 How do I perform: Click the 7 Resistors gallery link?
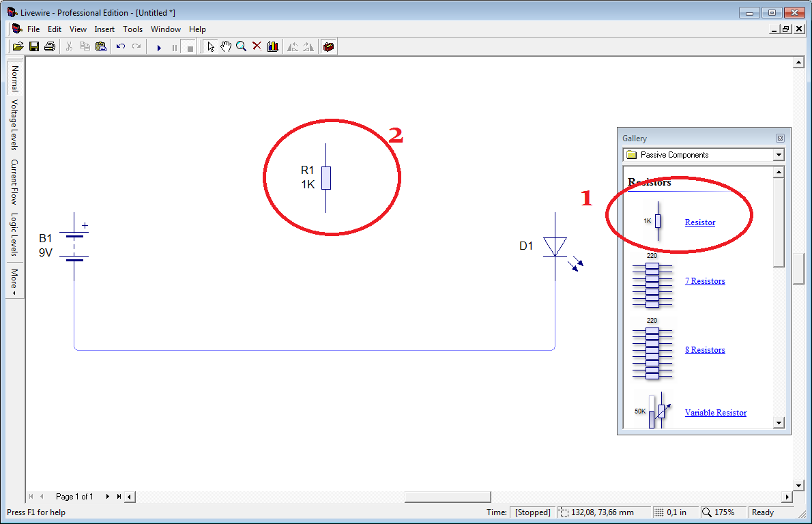tap(704, 281)
